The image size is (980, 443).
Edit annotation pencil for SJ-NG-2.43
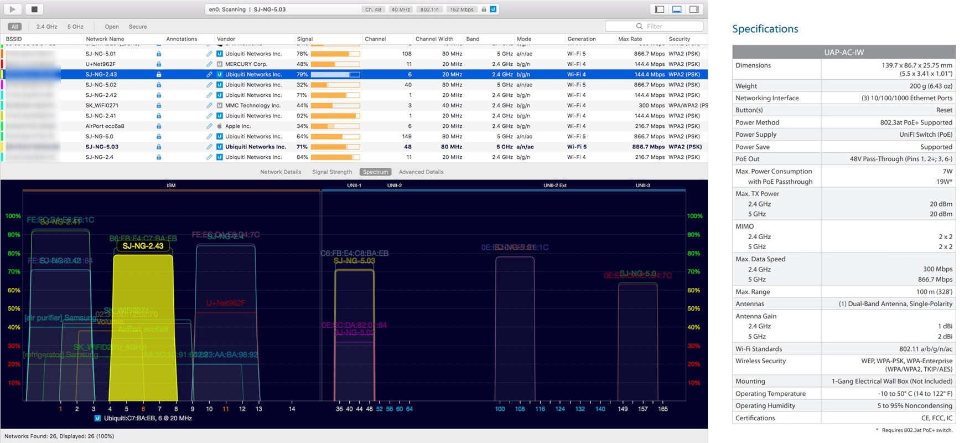coord(209,74)
